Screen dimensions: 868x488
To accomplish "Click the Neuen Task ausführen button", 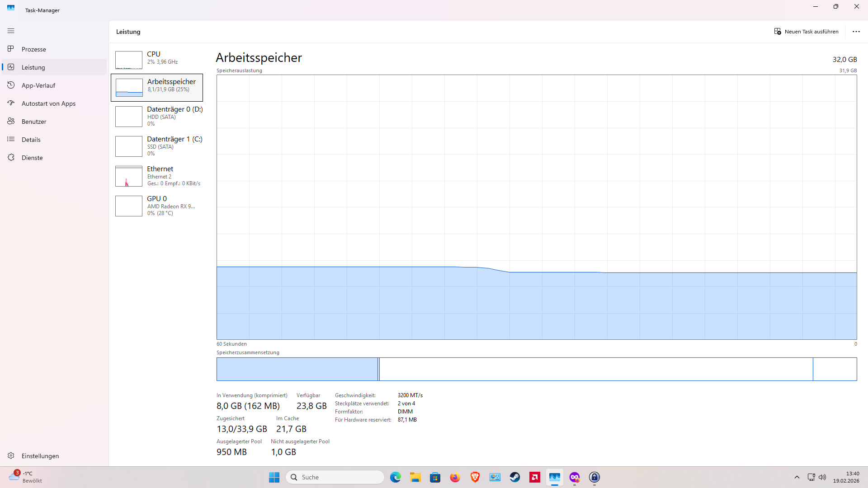I will point(806,32).
